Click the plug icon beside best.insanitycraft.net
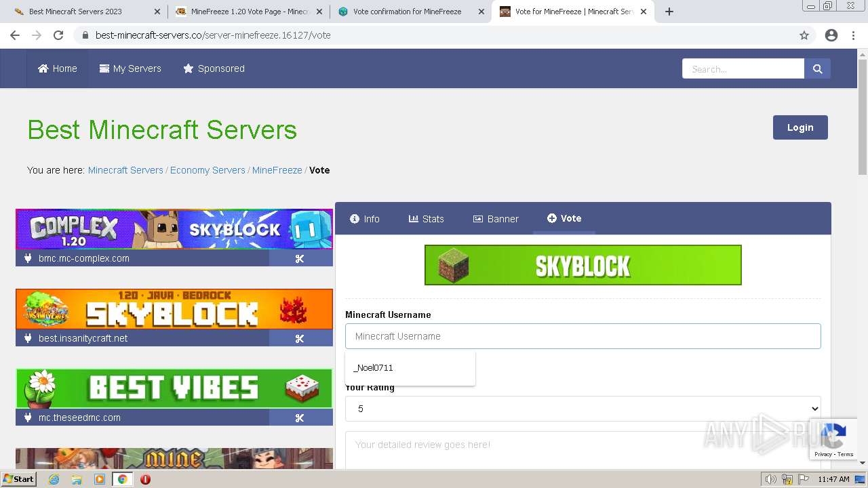The image size is (868, 488). pos(28,338)
